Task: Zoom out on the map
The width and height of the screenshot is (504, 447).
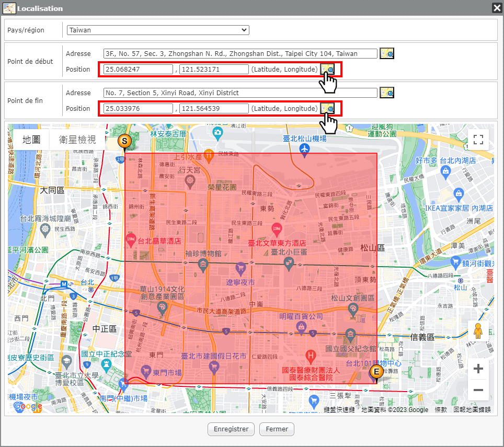Action: pos(478,390)
